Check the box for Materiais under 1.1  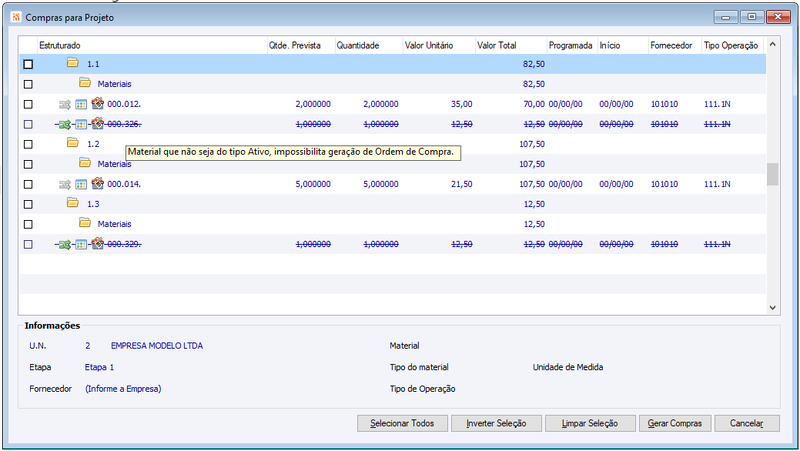[x=28, y=84]
